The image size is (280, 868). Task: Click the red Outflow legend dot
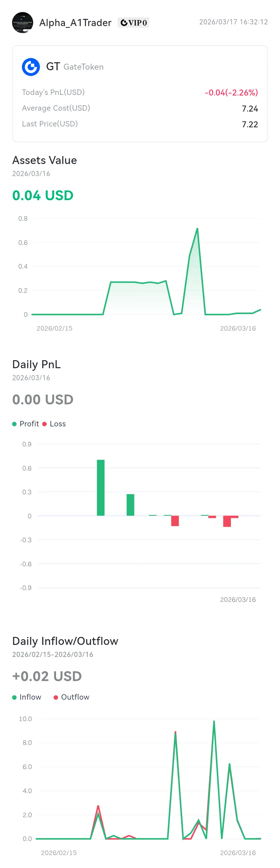pyautogui.click(x=56, y=697)
